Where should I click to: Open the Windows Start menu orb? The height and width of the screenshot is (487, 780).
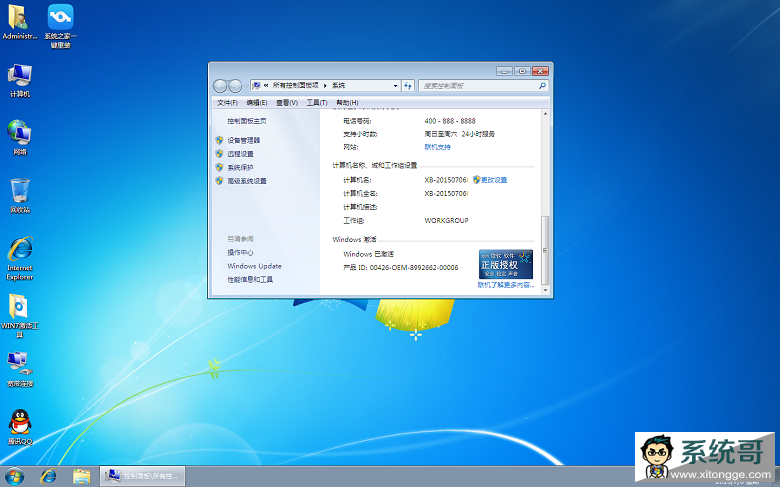[14, 477]
